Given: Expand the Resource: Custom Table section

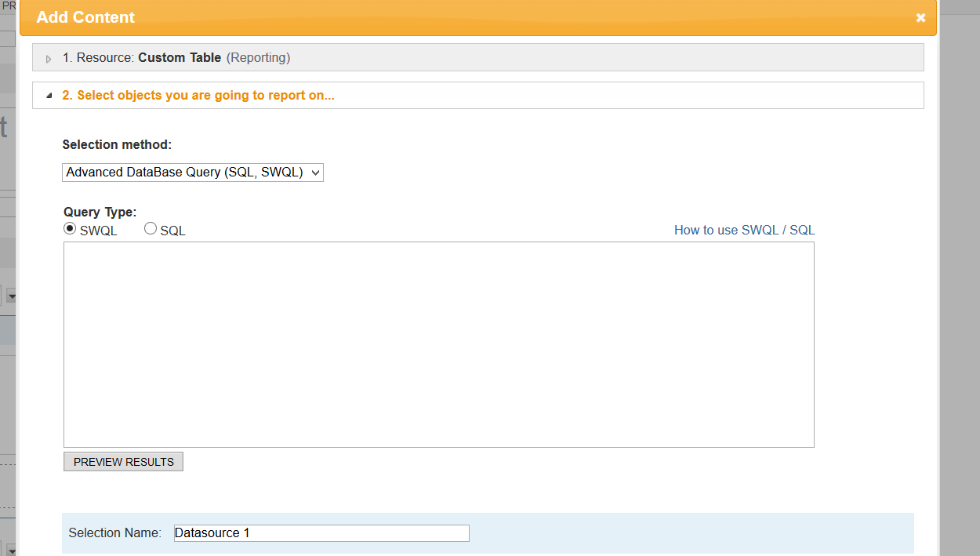Looking at the screenshot, I should click(477, 57).
